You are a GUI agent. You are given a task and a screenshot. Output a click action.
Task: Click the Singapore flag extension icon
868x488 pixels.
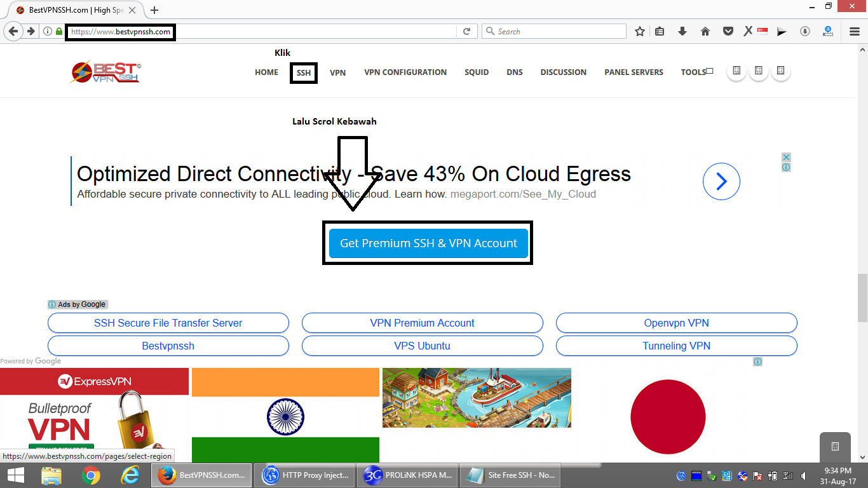763,31
